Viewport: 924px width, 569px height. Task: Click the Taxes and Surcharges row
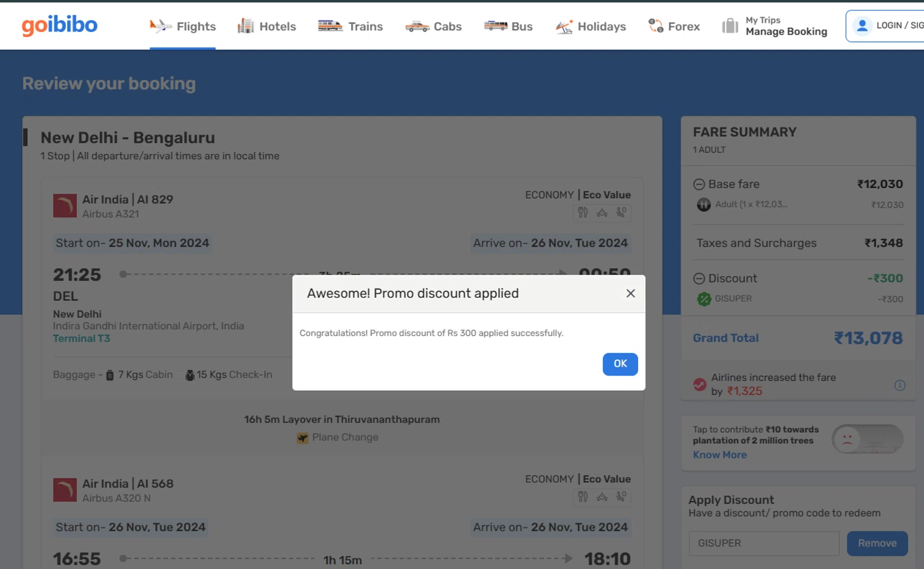click(x=799, y=243)
